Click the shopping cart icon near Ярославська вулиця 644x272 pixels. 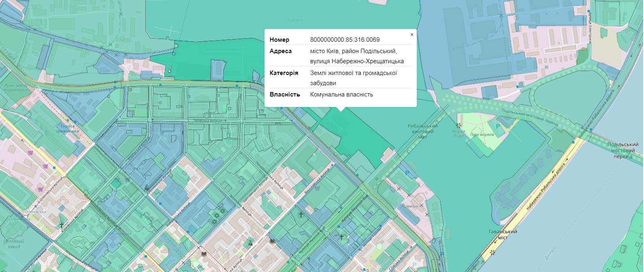tap(318, 188)
